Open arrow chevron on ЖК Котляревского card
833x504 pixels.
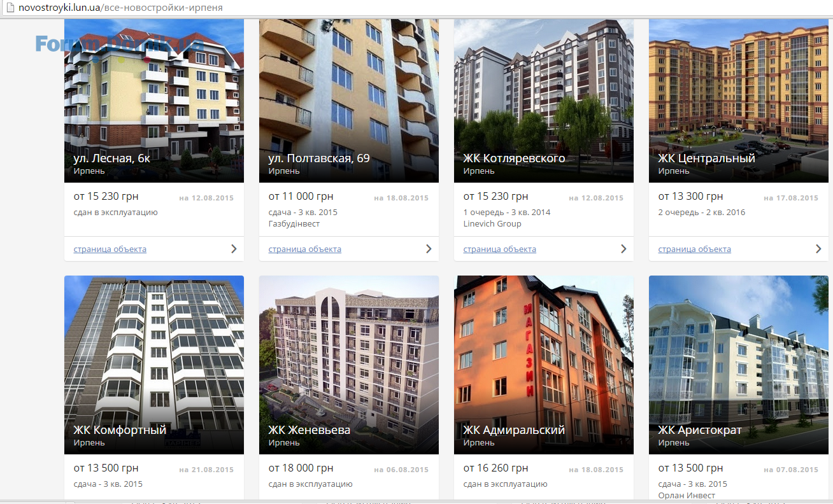pos(624,249)
